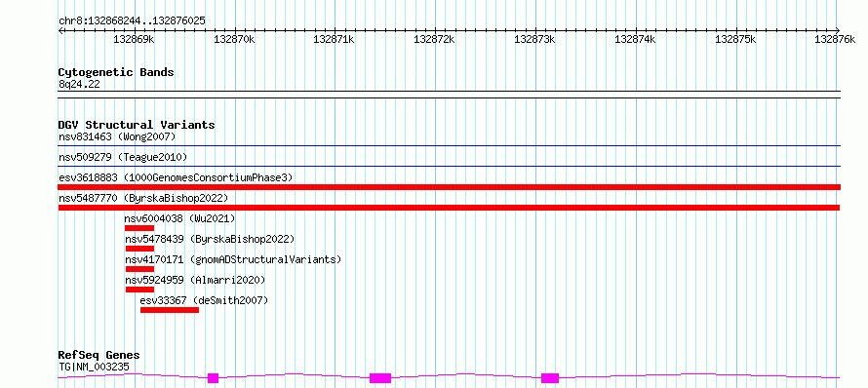Click the 132869k ruler tick
Screen dimensions: 868x388
click(x=134, y=39)
